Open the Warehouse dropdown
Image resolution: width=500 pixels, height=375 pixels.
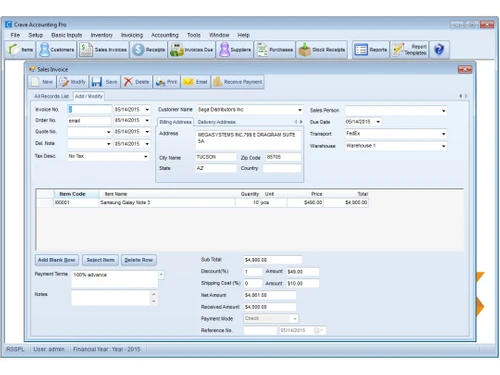[443, 146]
